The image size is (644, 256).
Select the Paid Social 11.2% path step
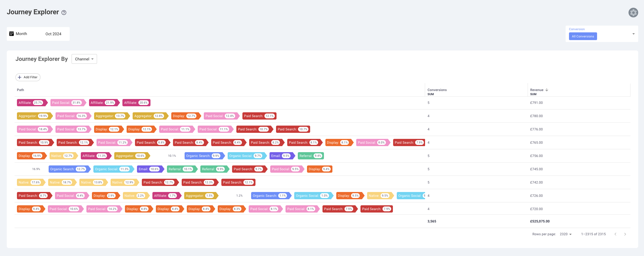click(114, 142)
